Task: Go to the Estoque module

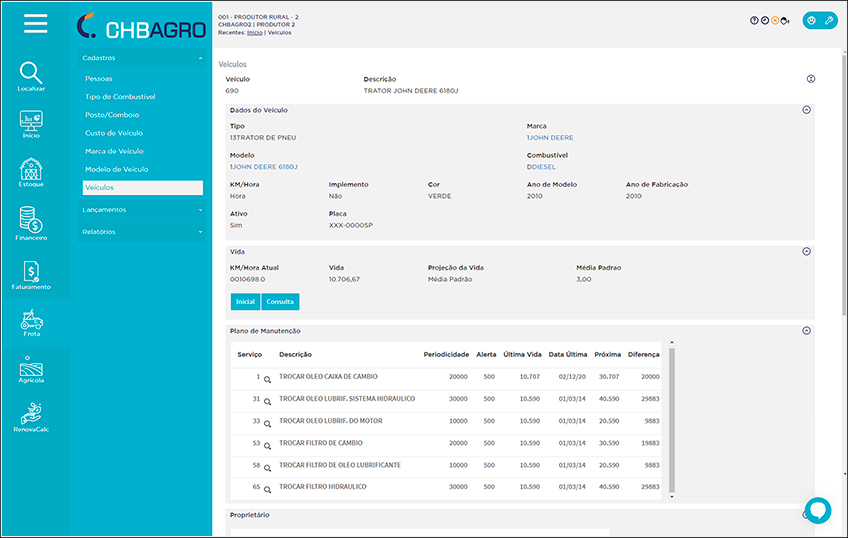Action: click(x=31, y=170)
